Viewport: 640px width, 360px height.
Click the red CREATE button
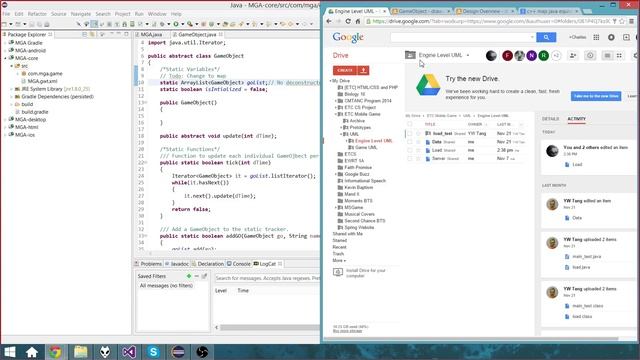pyautogui.click(x=345, y=70)
